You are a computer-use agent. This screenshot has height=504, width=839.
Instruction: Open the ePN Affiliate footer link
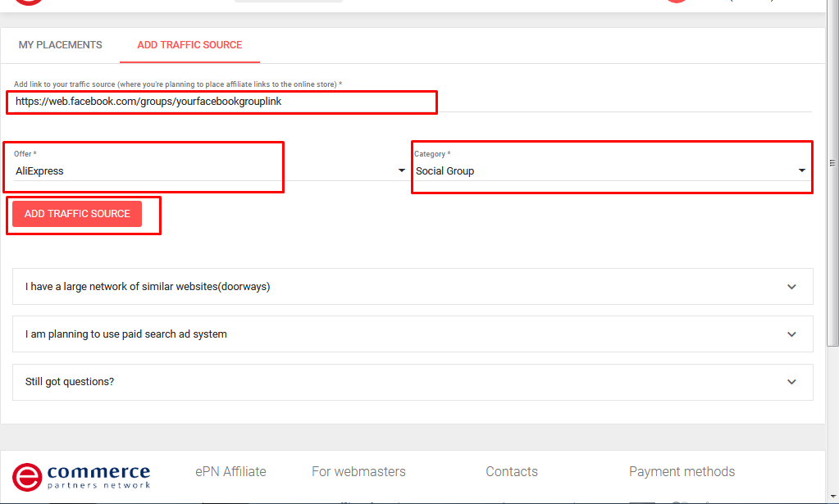point(230,471)
